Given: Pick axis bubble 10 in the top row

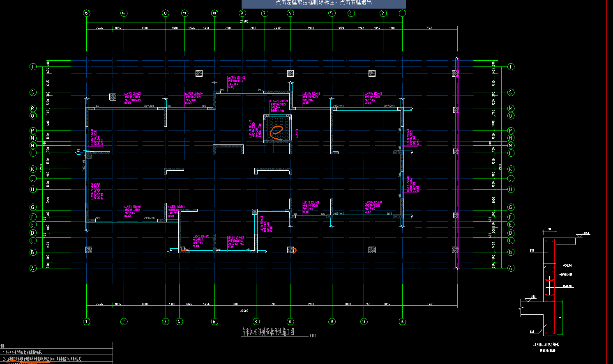Looking at the screenshot, I should pyautogui.click(x=214, y=13).
